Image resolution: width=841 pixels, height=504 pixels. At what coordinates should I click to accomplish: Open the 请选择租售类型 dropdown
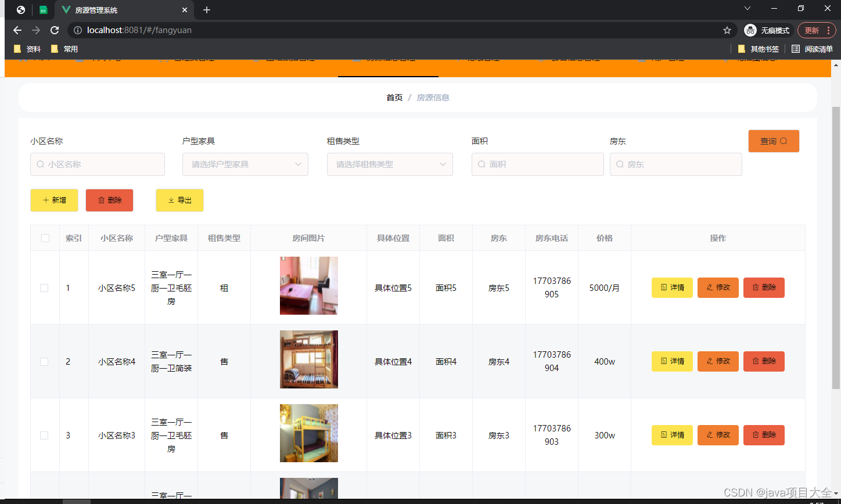coord(390,164)
